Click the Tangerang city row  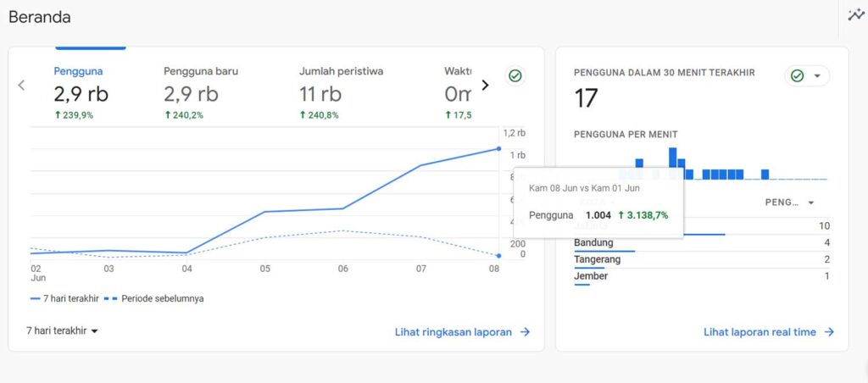702,259
